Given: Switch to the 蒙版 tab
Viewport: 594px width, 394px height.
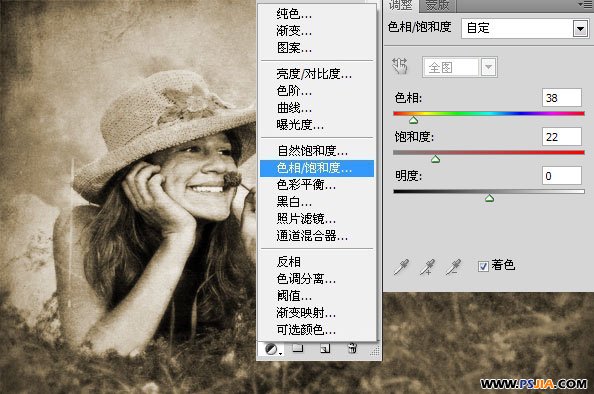Looking at the screenshot, I should [x=438, y=5].
